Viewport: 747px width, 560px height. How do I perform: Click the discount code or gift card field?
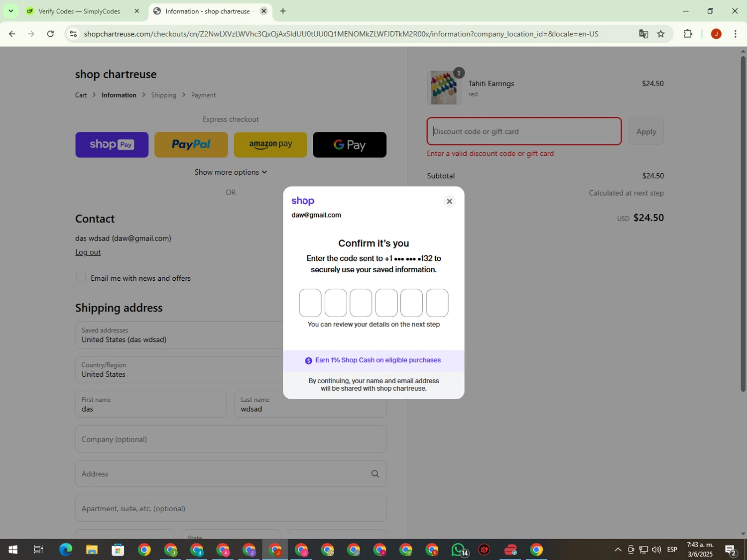tap(524, 131)
